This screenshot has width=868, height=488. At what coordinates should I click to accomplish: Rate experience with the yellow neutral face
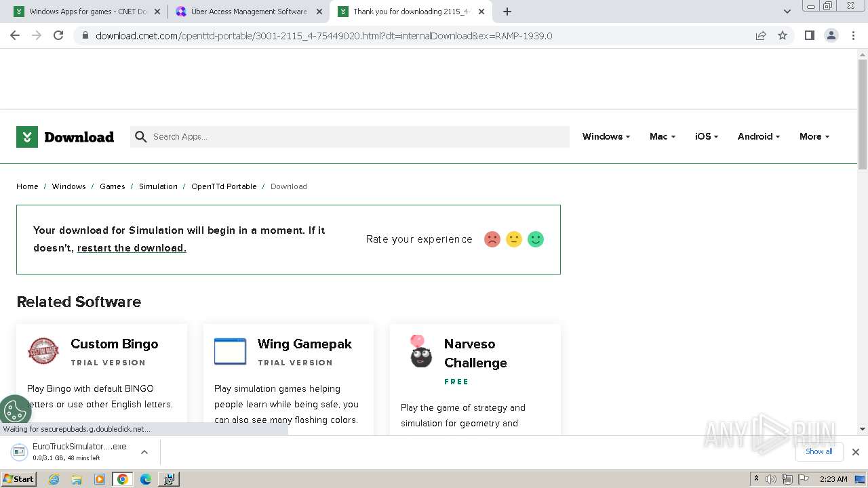(x=514, y=239)
